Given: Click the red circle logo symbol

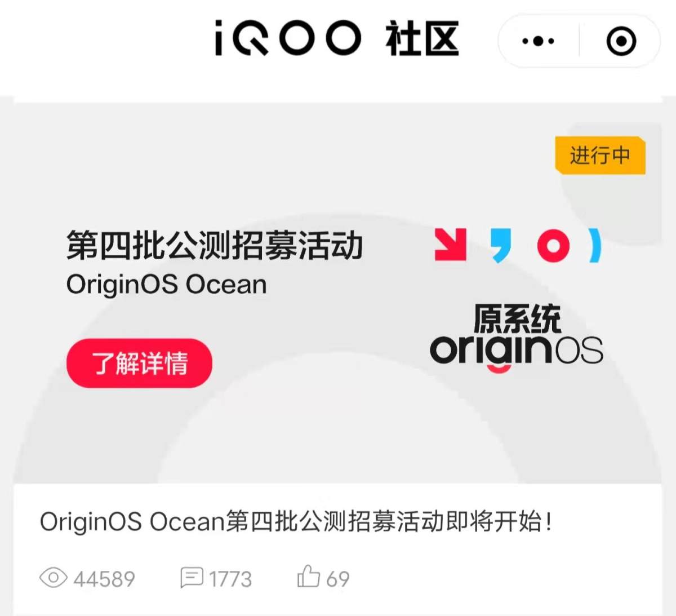Looking at the screenshot, I should (553, 246).
